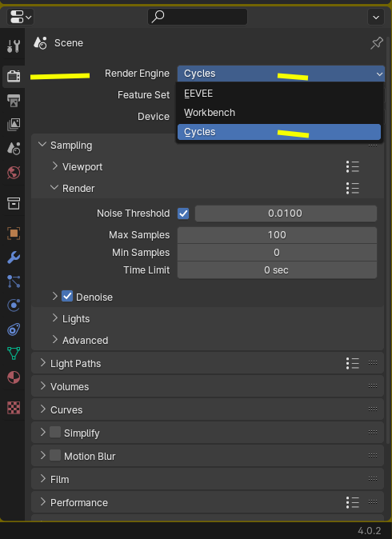The height and width of the screenshot is (539, 392).
Task: Open the Tool properties tab icon
Action: tap(14, 46)
